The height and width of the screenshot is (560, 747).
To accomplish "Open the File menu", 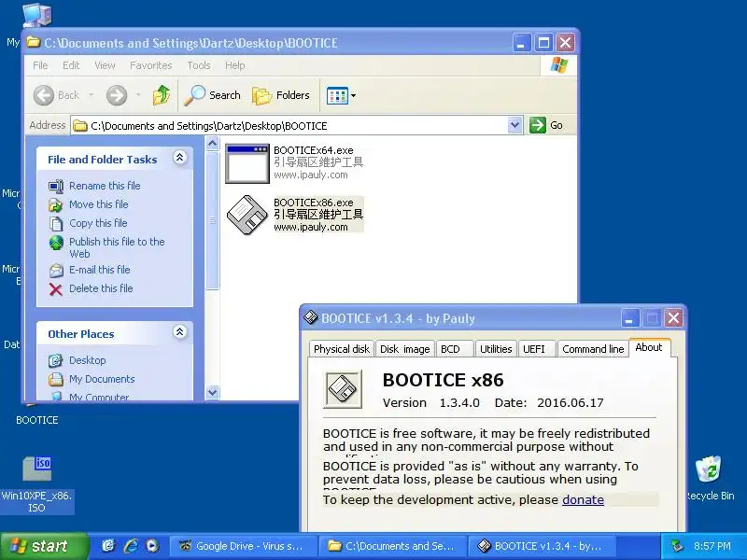I will pyautogui.click(x=40, y=65).
